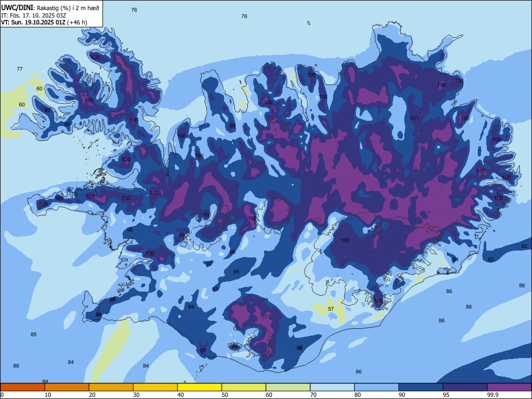Click the 0-10 dark orange legend swatch
Screen dimensions: 532x399
pos(22,387)
